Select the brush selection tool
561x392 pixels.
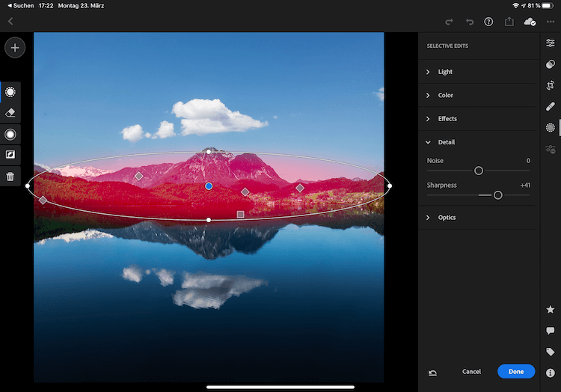pyautogui.click(x=10, y=92)
